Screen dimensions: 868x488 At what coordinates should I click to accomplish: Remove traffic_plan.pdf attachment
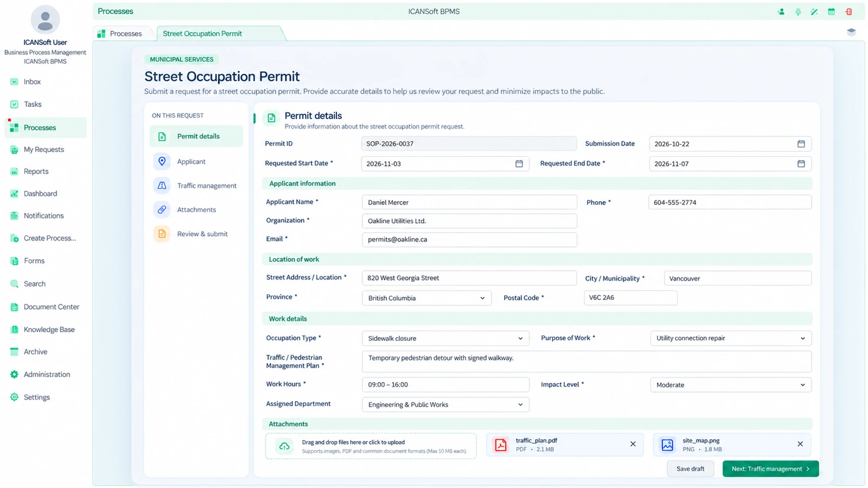633,444
